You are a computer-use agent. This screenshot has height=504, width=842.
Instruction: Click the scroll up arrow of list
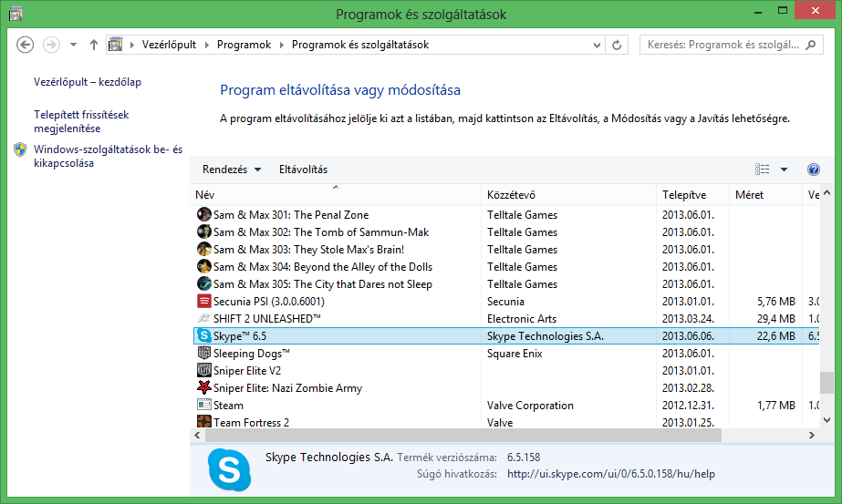[827, 192]
